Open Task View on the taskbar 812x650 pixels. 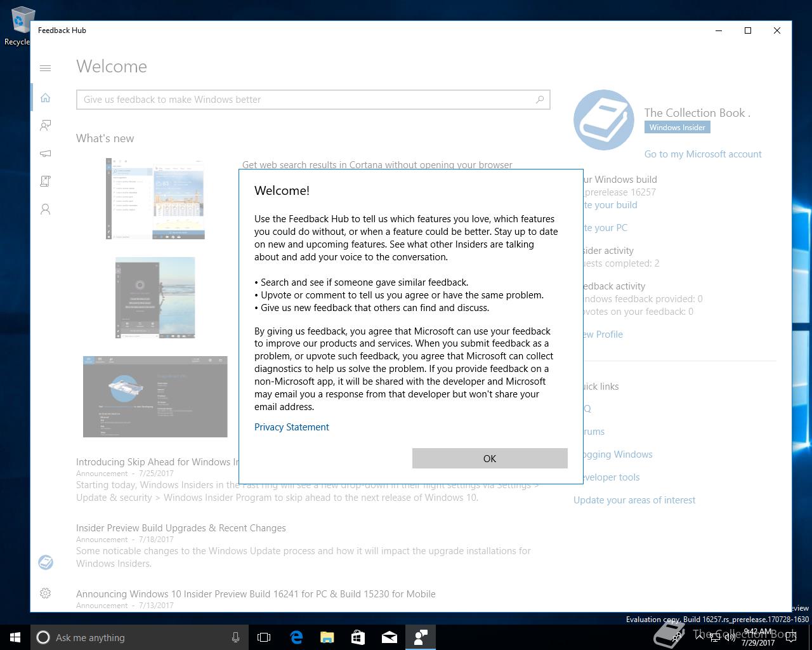coord(264,637)
